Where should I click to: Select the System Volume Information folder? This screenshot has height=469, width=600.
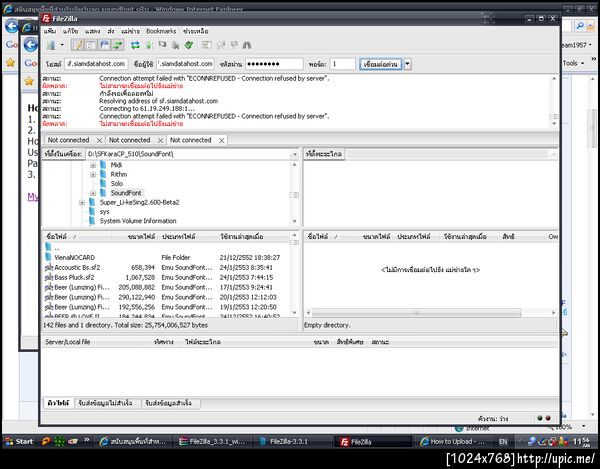point(138,221)
